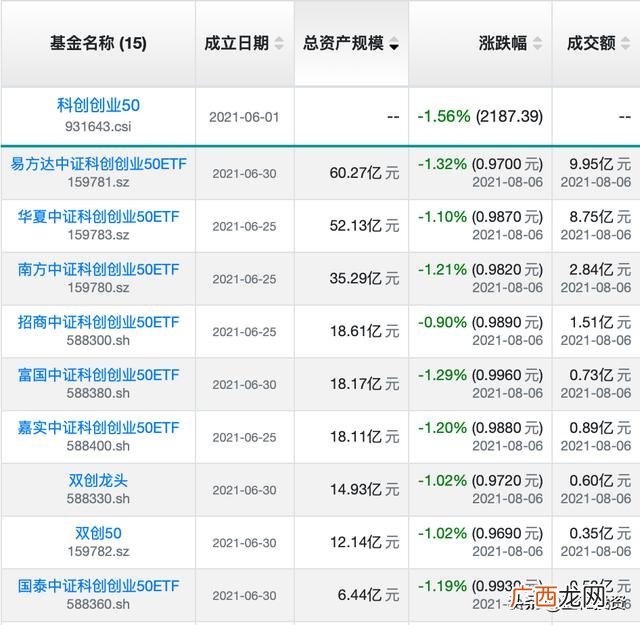The height and width of the screenshot is (625, 640).
Task: Click the 2021-06-01 inception date cell
Action: click(x=244, y=117)
